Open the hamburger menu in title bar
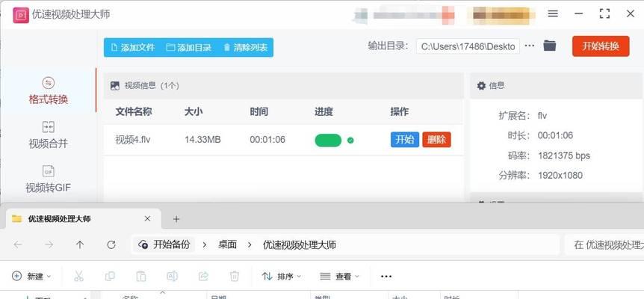Screen dimensions: 644x299 click(553, 13)
